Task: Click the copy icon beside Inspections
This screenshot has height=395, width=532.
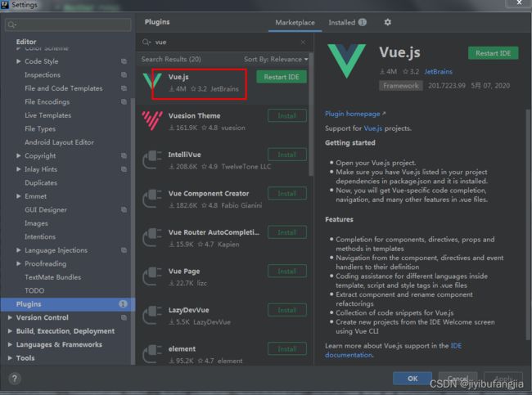Action: 124,75
